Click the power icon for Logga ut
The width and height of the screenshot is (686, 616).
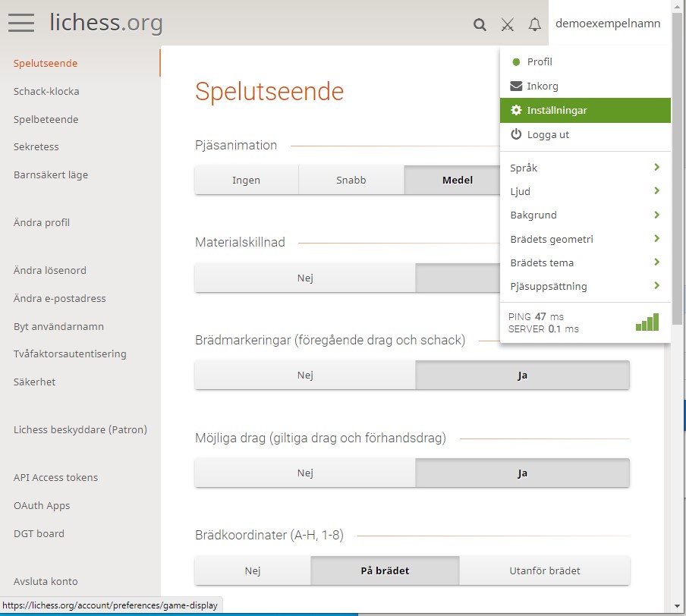coord(516,135)
